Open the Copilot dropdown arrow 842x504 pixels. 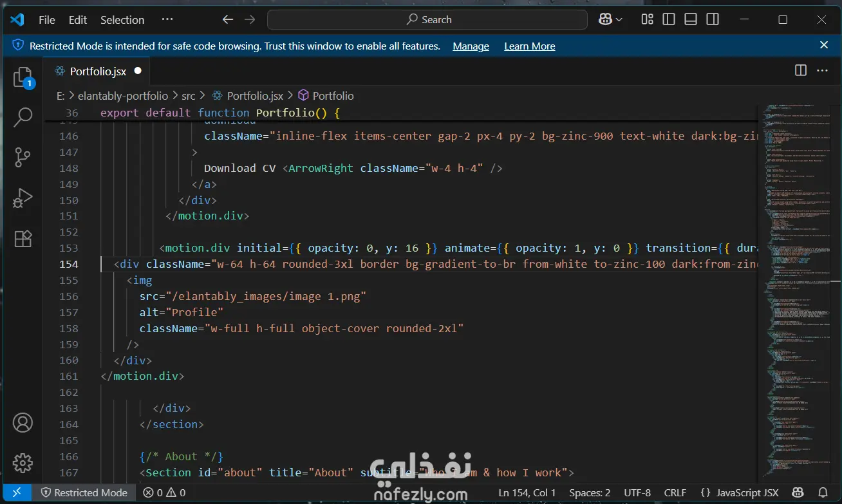[619, 20]
